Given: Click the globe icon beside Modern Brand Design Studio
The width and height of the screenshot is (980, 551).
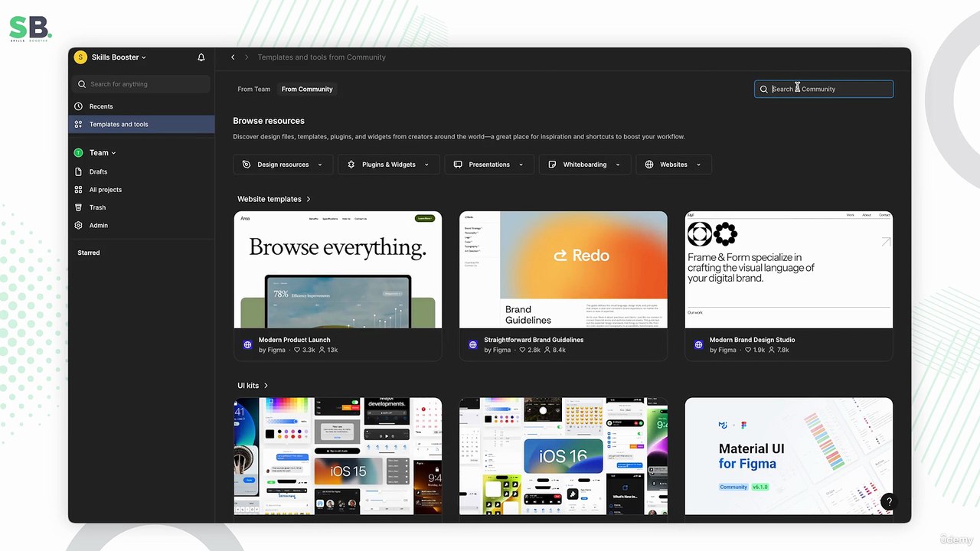Looking at the screenshot, I should click(698, 345).
